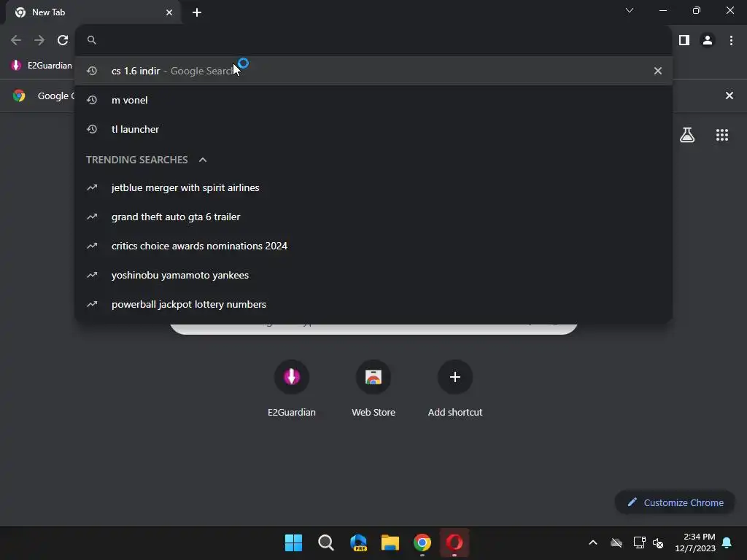The height and width of the screenshot is (560, 747).
Task: Switch to Opera in the taskbar
Action: pos(454,542)
